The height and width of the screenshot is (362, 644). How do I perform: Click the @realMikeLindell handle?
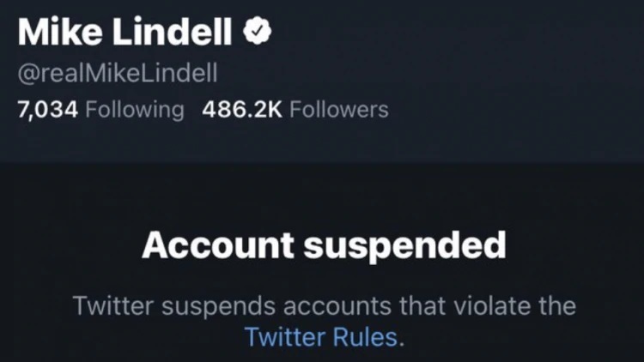point(118,73)
